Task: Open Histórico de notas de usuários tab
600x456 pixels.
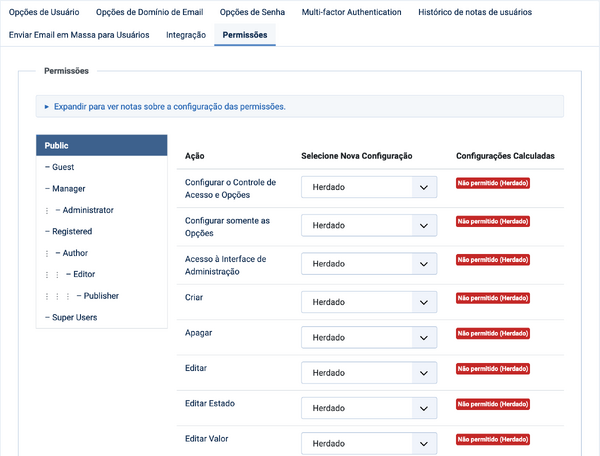Action: click(x=475, y=12)
